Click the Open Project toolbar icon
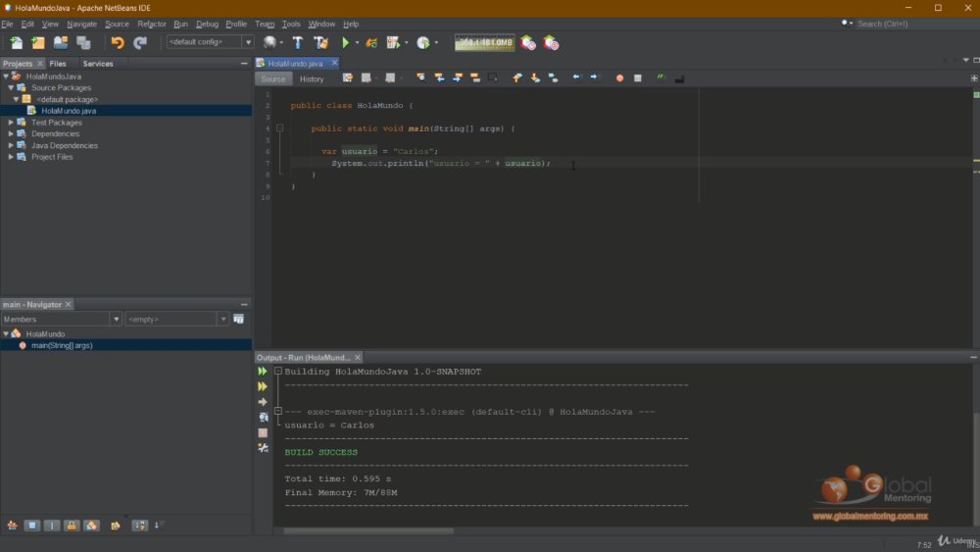This screenshot has height=552, width=980. pyautogui.click(x=61, y=42)
